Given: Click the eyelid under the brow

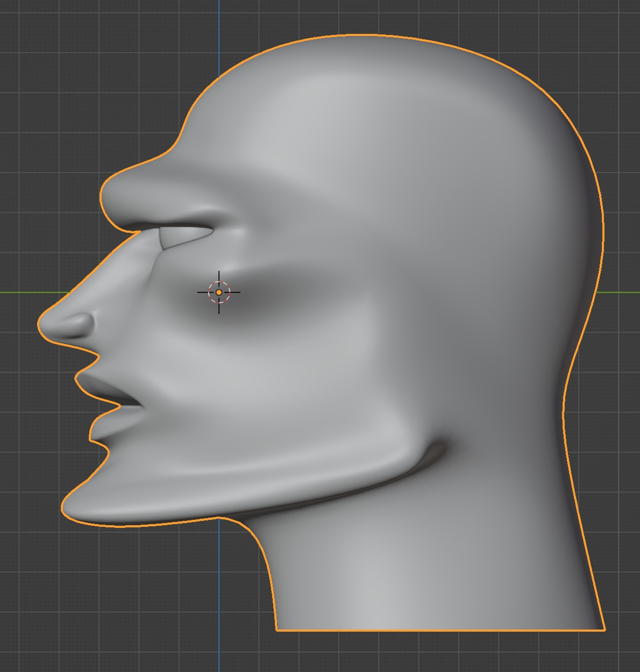Looking at the screenshot, I should 186,237.
